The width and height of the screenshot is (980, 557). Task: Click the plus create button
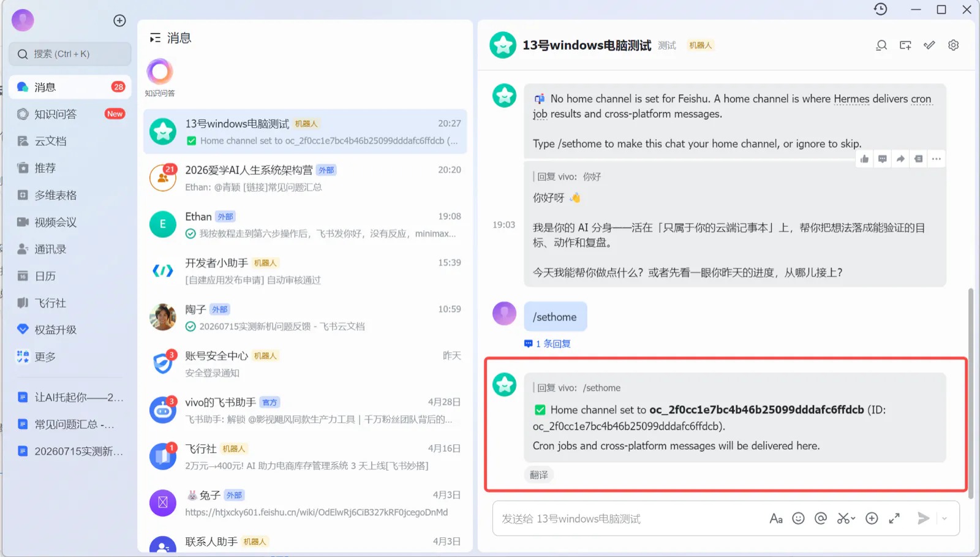(x=119, y=20)
